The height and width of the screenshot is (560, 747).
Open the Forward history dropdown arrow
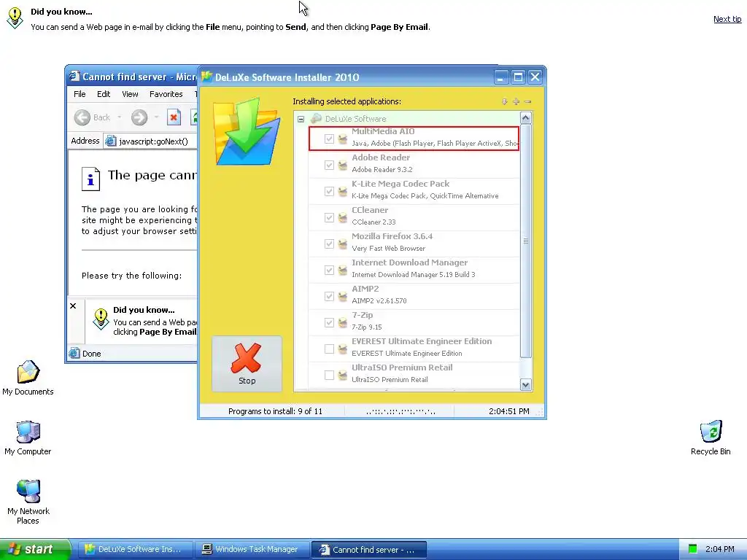(x=156, y=117)
